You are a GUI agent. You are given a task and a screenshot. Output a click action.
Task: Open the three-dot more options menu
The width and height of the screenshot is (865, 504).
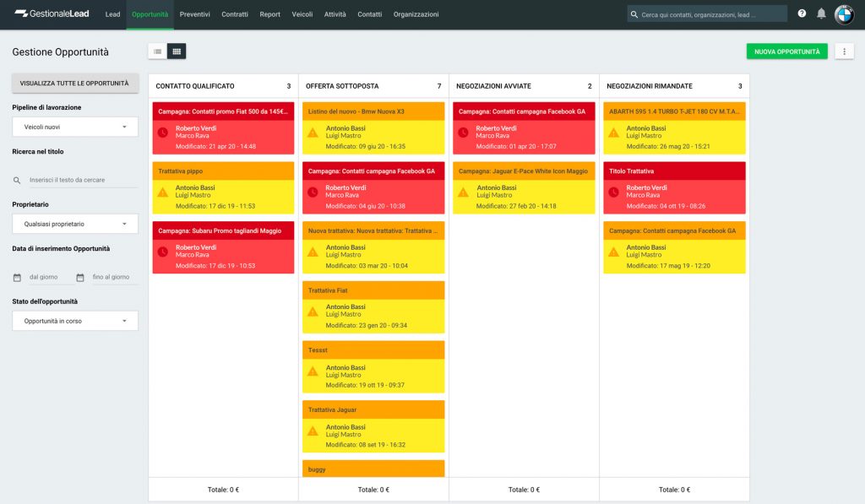tap(844, 51)
